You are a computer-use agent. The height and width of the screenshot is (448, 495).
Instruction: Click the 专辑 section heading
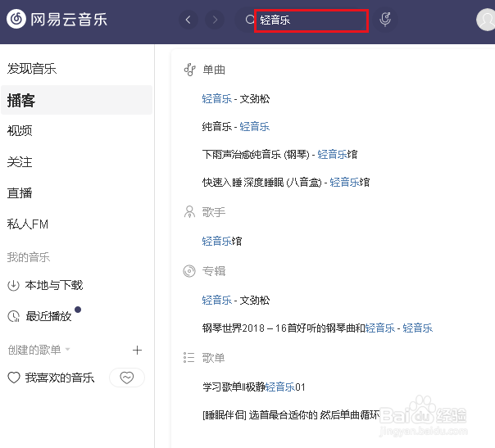[214, 271]
